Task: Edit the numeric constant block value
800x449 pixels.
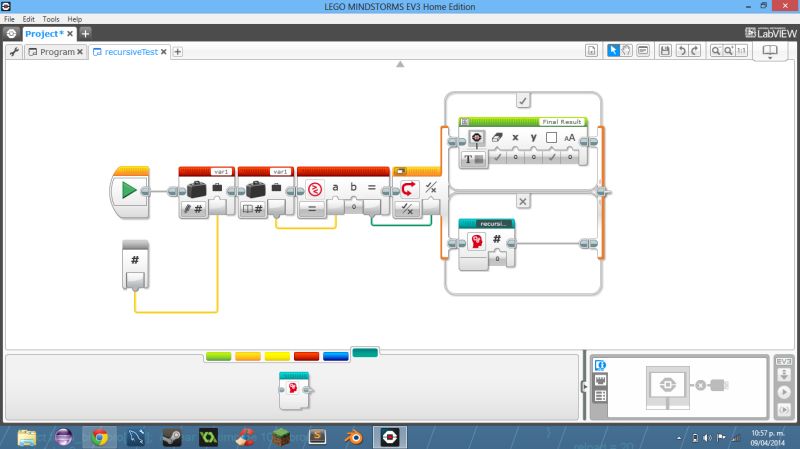Action: [135, 279]
